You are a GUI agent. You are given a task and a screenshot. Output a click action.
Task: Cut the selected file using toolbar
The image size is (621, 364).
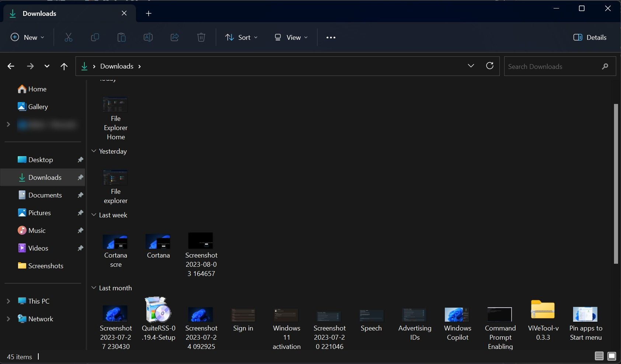tap(68, 37)
